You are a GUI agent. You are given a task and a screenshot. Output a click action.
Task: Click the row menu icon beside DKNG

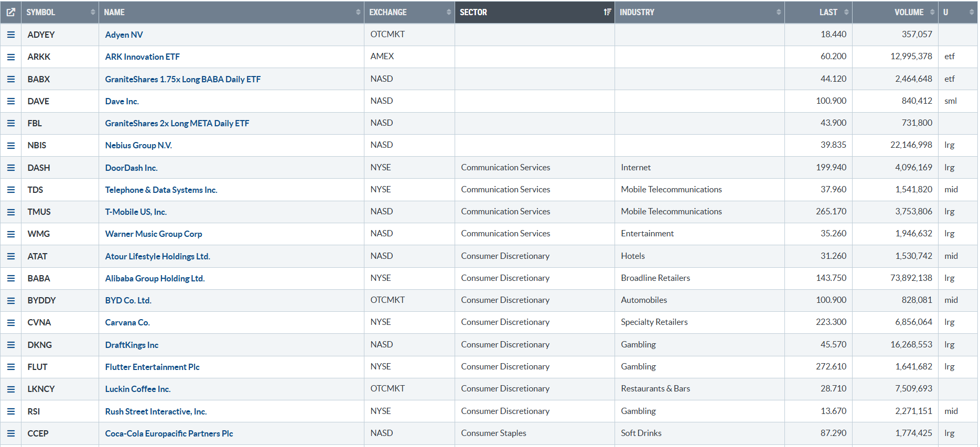[x=10, y=345]
